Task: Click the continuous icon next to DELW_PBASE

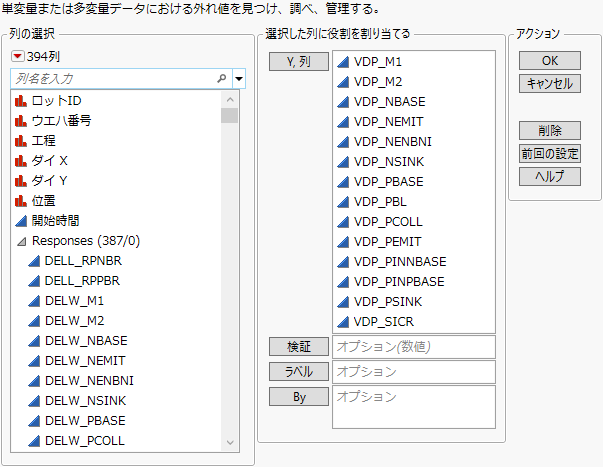Action: click(34, 421)
